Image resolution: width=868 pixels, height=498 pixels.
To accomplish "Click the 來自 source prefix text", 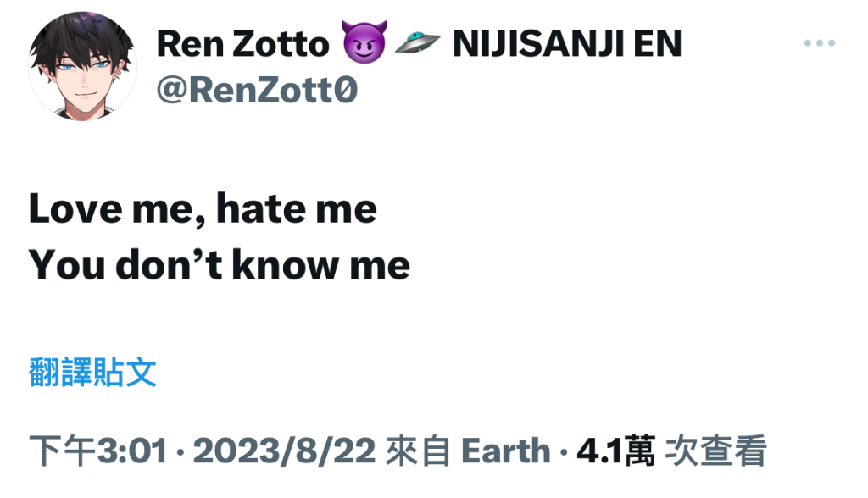I will (418, 451).
